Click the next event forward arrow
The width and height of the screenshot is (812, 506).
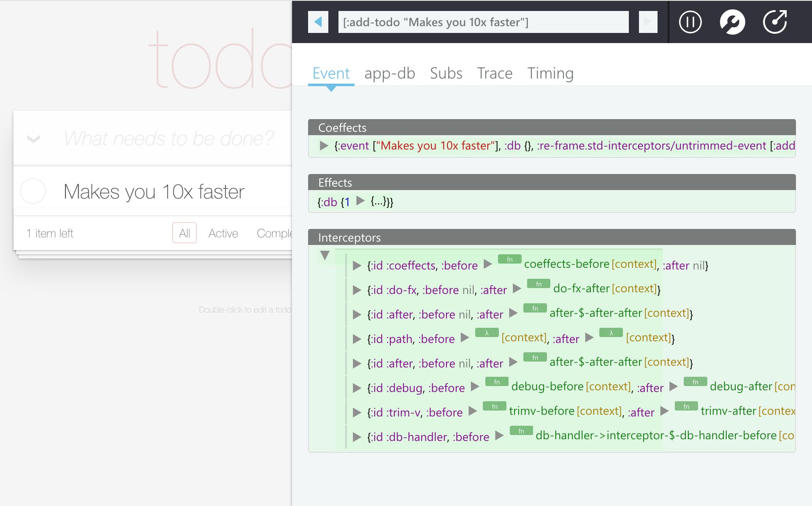[x=648, y=22]
